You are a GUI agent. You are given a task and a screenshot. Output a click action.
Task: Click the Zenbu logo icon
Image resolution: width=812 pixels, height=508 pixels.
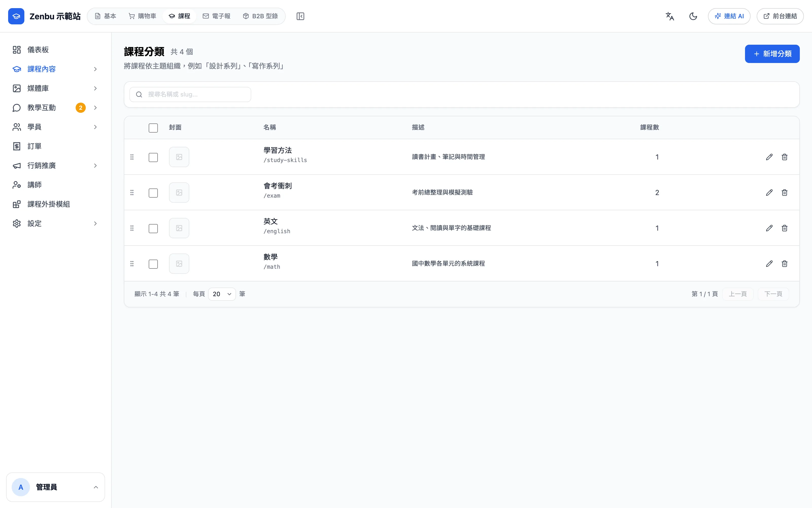click(x=16, y=16)
